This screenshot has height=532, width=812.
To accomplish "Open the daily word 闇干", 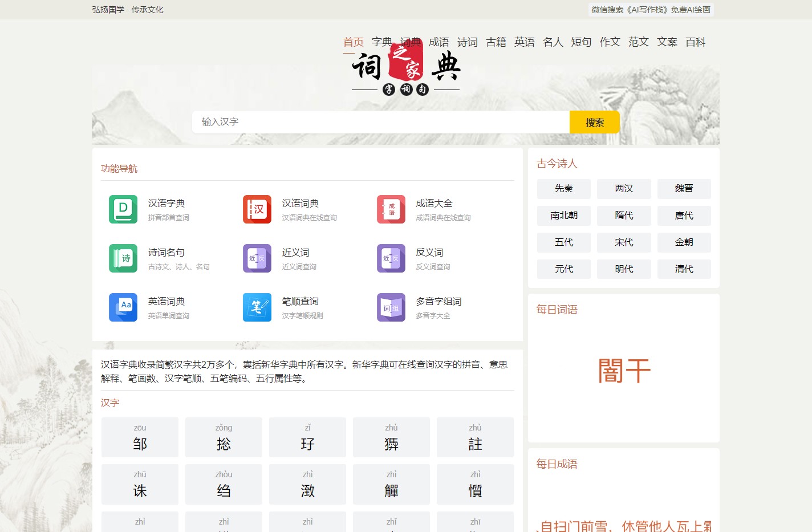I will (624, 371).
